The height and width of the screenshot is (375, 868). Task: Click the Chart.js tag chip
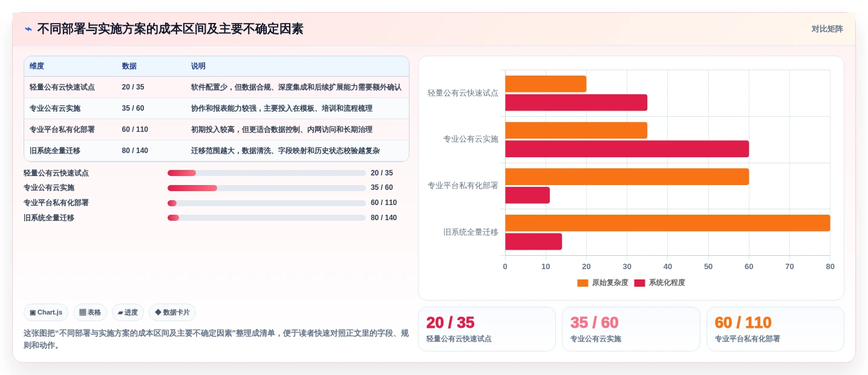coord(46,313)
